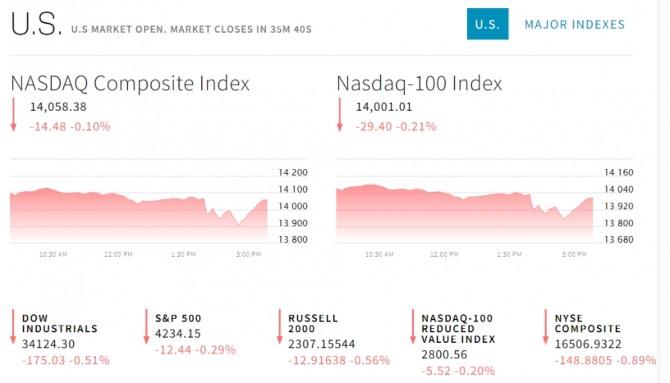This screenshot has height=383, width=670.
Task: Click the NYSE Composite down arrow icon
Action: coord(546,327)
